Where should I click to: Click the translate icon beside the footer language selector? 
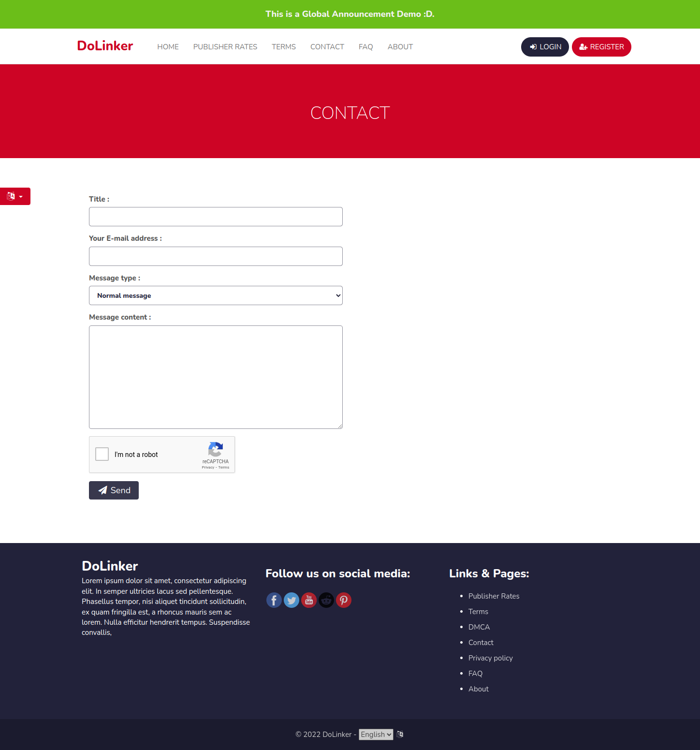coord(399,734)
